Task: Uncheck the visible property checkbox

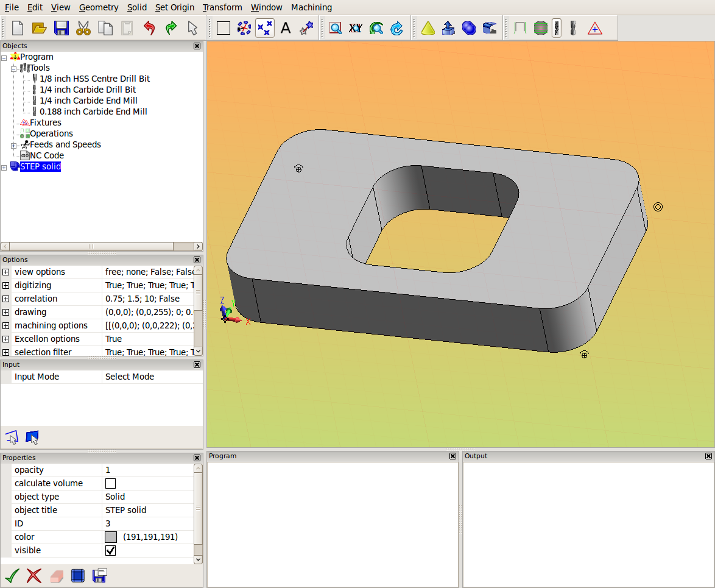Action: (110, 551)
